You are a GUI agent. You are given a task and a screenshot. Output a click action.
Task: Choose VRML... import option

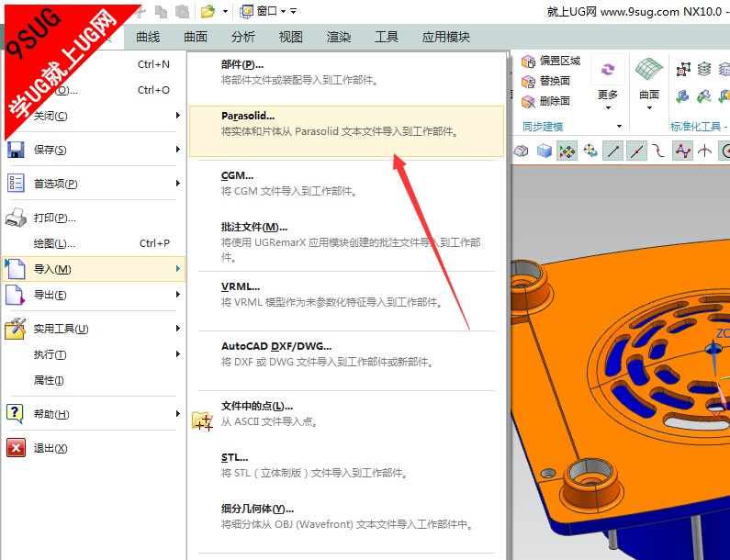[346, 294]
